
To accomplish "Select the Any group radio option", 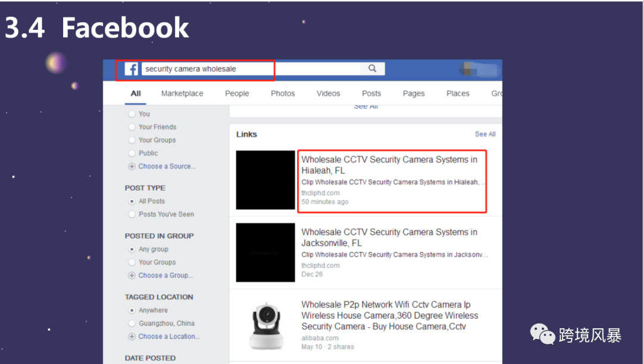I will [132, 249].
